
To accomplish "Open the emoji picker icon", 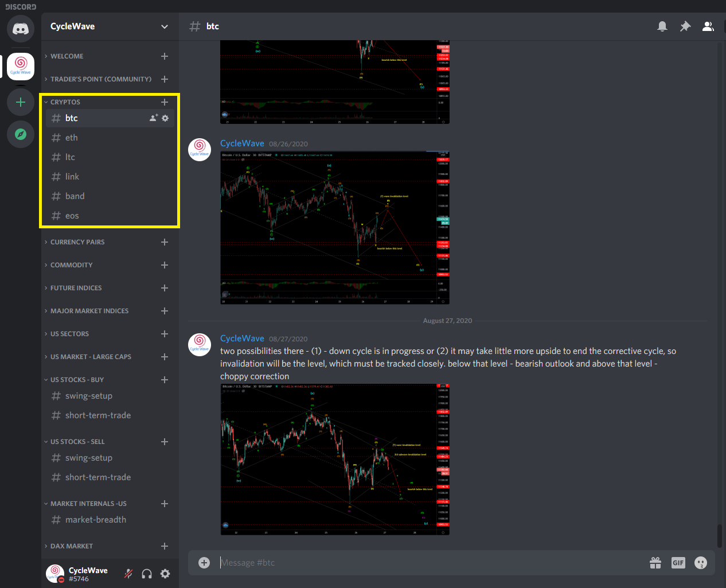I will [x=701, y=563].
